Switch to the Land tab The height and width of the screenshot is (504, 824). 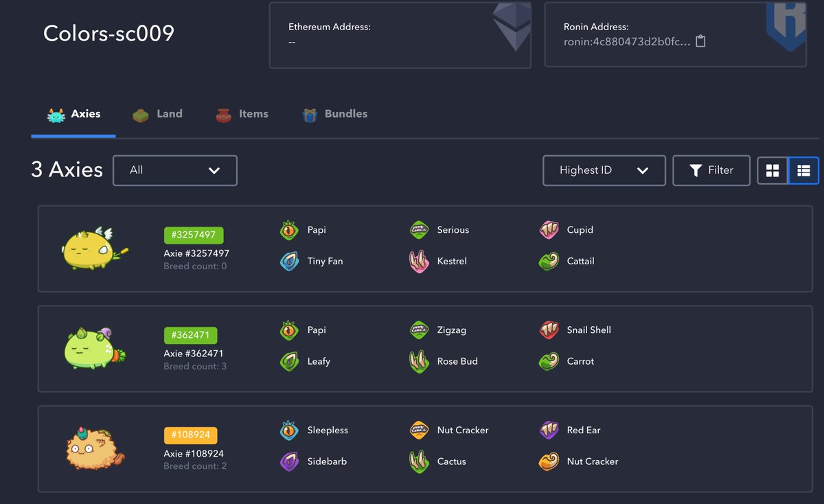coord(157,115)
